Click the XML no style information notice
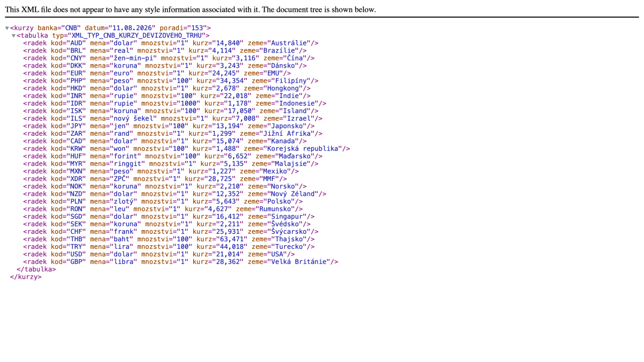Viewport: 644px width, 362px height. coord(191,10)
